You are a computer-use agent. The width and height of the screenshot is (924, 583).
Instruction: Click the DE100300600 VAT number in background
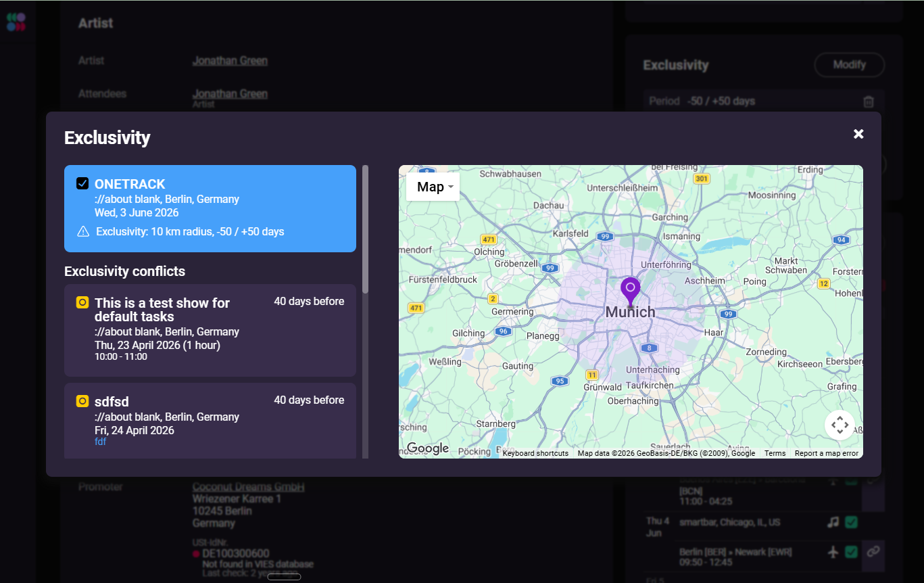(236, 553)
